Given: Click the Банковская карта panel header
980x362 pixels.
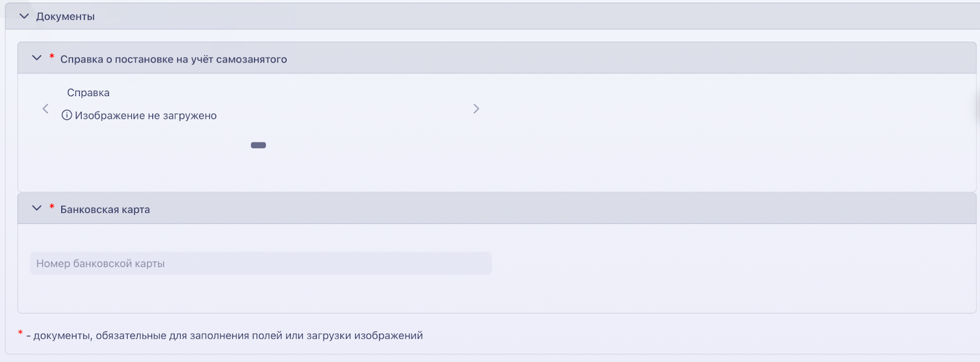Looking at the screenshot, I should point(497,208).
